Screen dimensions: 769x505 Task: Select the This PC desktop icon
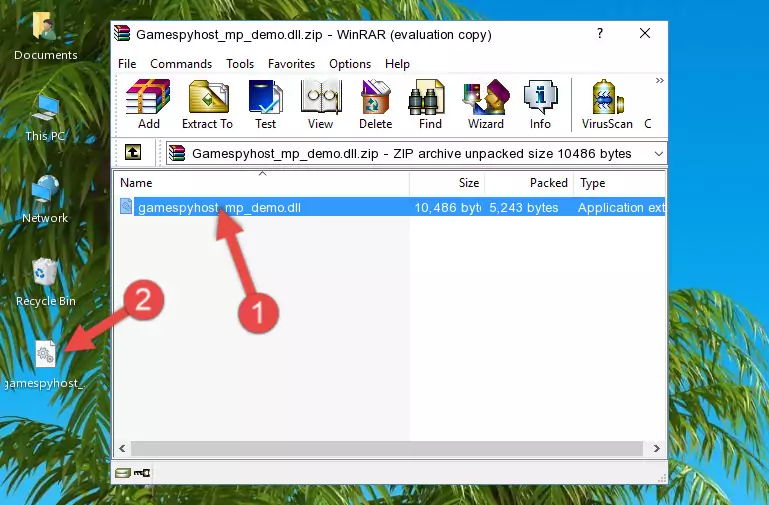(x=45, y=118)
